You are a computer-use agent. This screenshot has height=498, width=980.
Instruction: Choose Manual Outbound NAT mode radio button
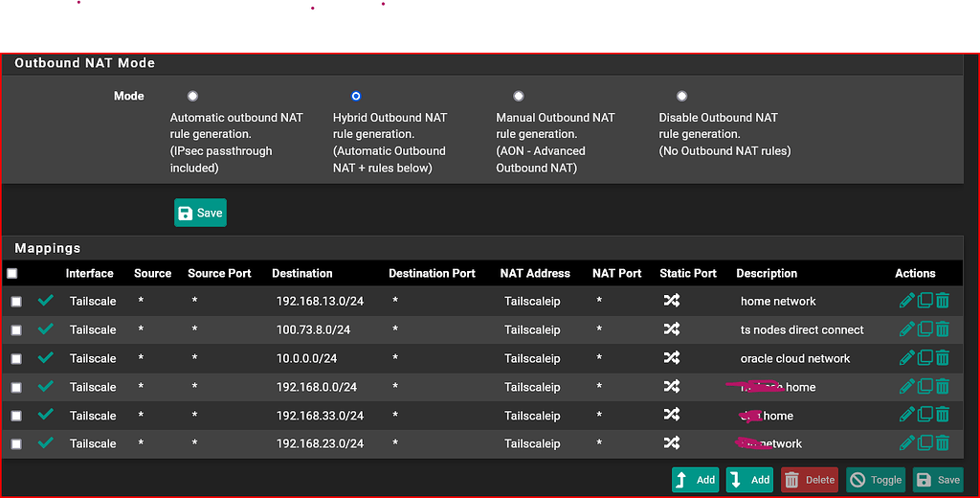519,96
